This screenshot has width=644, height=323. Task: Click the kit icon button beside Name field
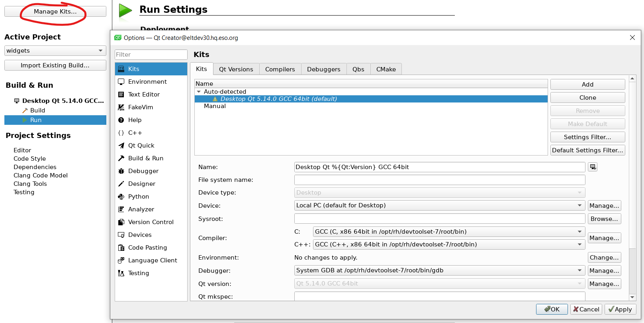pyautogui.click(x=593, y=167)
